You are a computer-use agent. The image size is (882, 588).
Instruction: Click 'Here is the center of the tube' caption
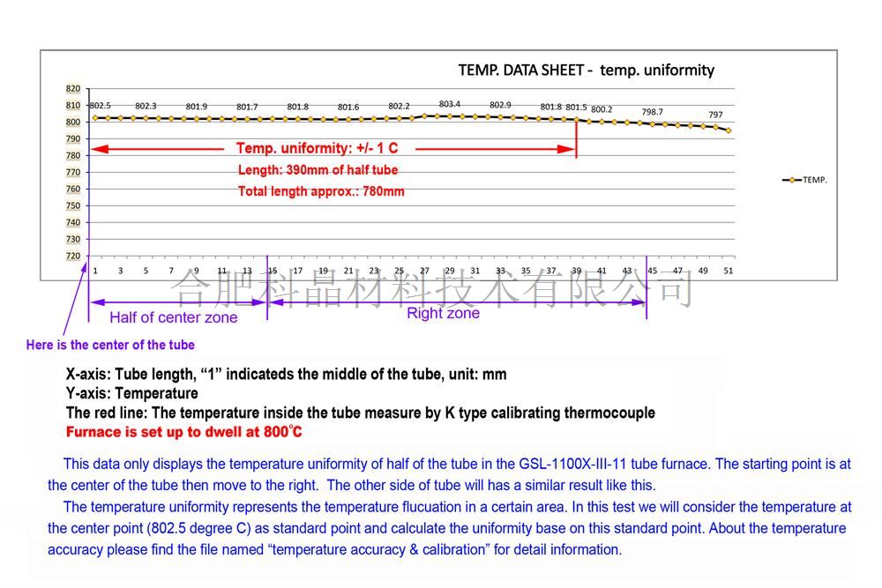coord(110,345)
